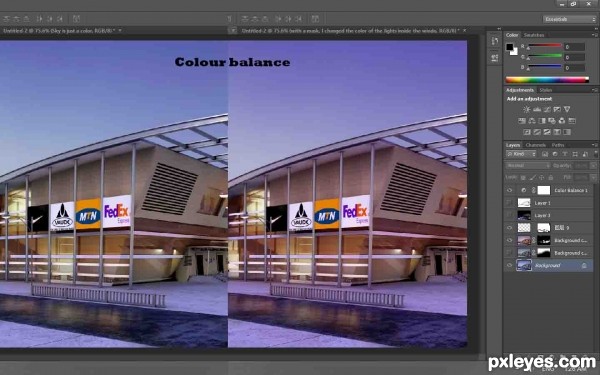Add a Vibrance adjustment
The image size is (600, 375).
click(x=567, y=109)
